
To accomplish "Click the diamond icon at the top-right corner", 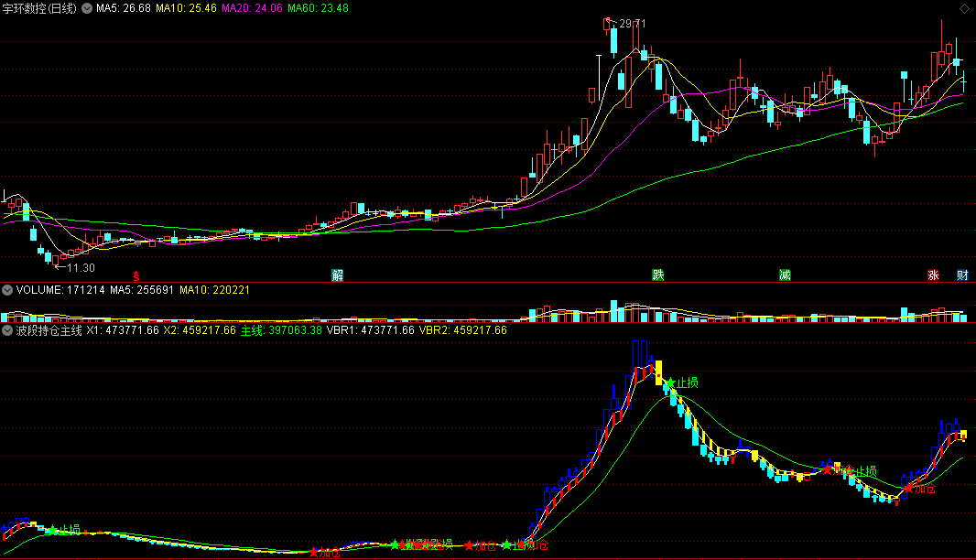I will click(964, 8).
